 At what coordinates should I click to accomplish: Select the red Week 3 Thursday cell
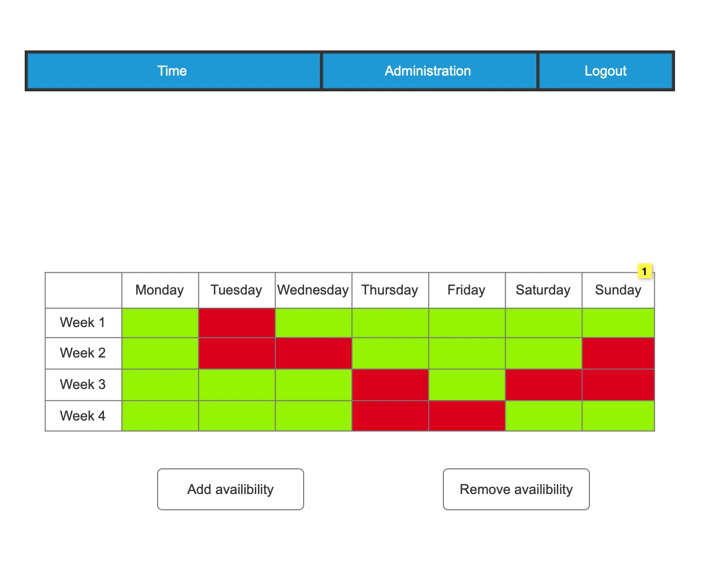[x=390, y=385]
